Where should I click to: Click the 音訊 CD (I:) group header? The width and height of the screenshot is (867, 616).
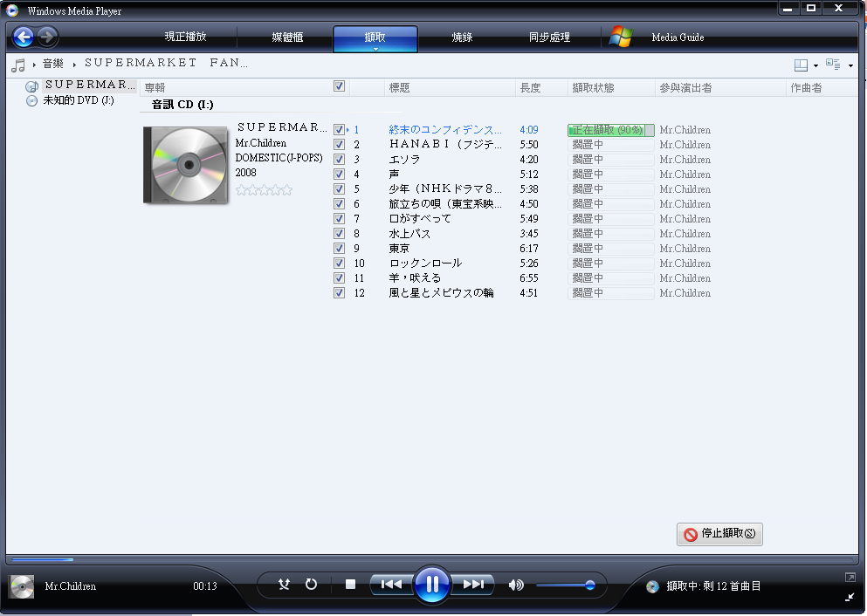tap(182, 105)
